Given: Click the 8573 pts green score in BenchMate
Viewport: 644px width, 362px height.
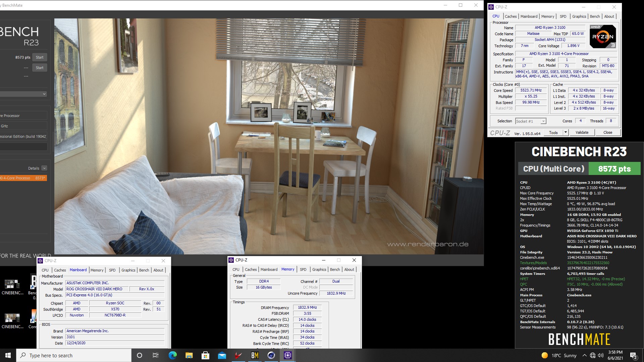Looking at the screenshot, I should (614, 169).
